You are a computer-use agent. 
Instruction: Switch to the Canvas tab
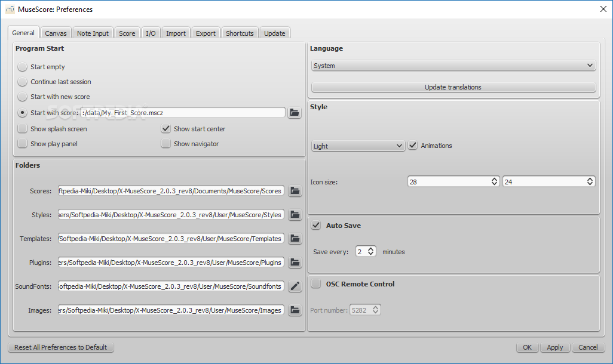56,33
